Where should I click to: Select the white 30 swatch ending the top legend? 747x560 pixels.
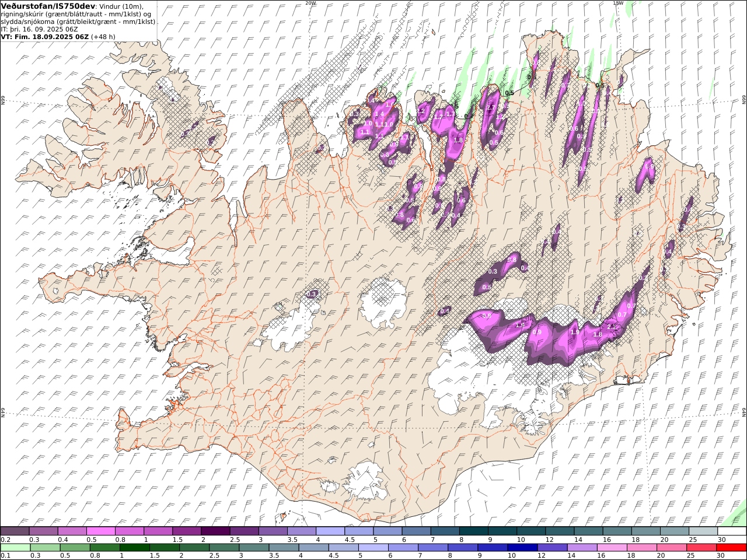[x=732, y=531]
